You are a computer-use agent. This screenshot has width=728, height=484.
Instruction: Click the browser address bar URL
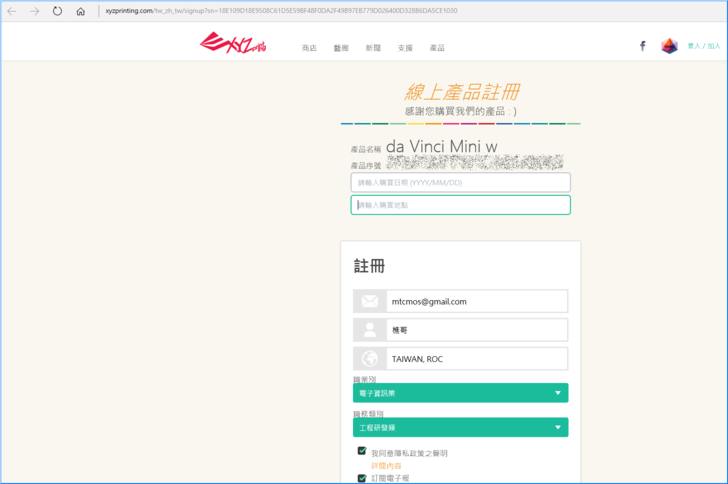[280, 11]
